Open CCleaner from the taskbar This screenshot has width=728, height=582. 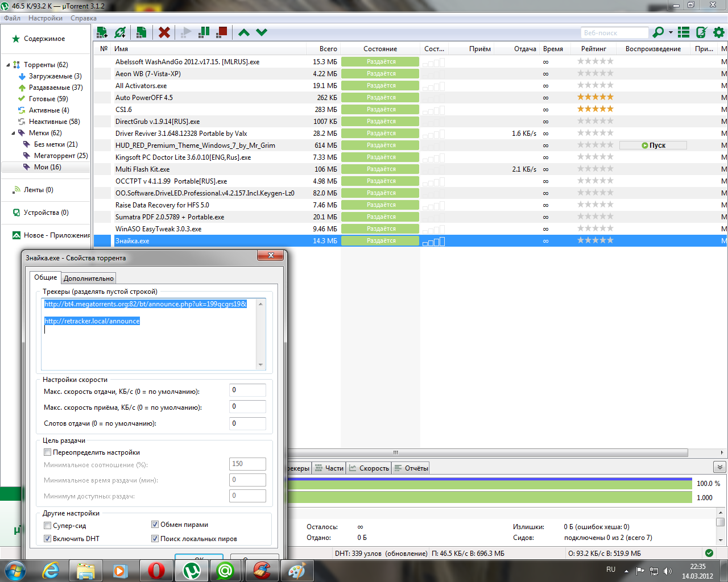pos(261,571)
